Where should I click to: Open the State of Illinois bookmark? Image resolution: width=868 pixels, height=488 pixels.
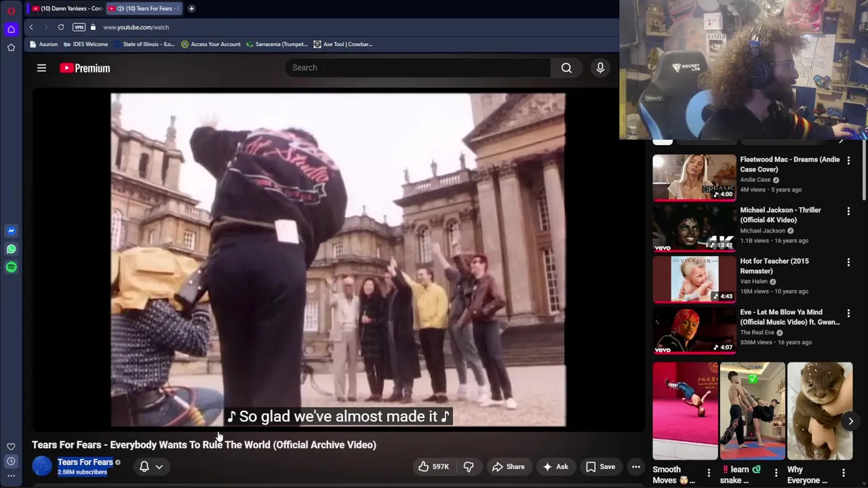144,44
